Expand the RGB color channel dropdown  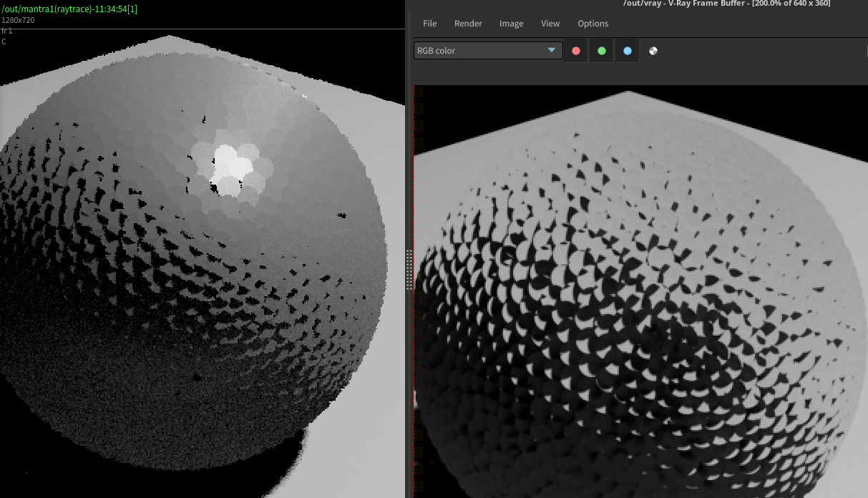[x=488, y=51]
